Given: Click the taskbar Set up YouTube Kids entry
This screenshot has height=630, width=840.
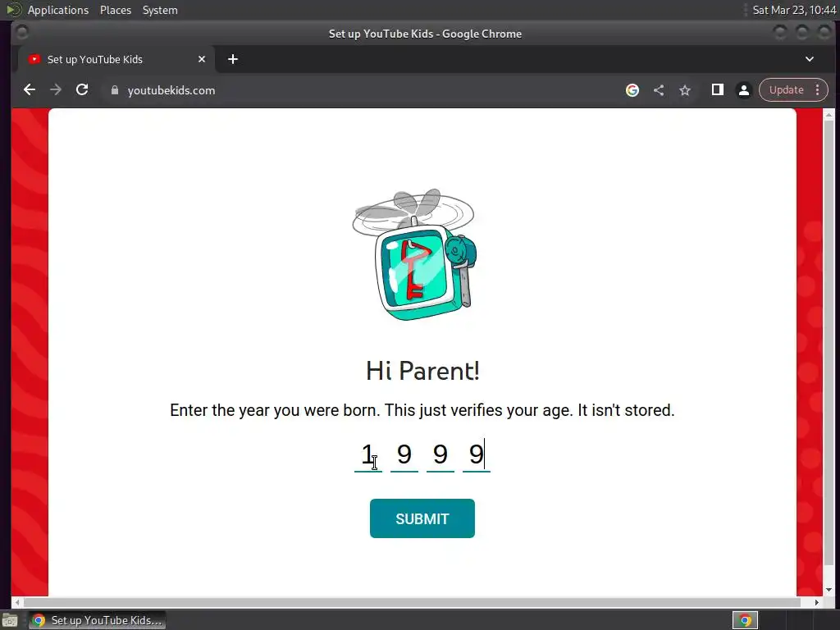Looking at the screenshot, I should tap(97, 620).
